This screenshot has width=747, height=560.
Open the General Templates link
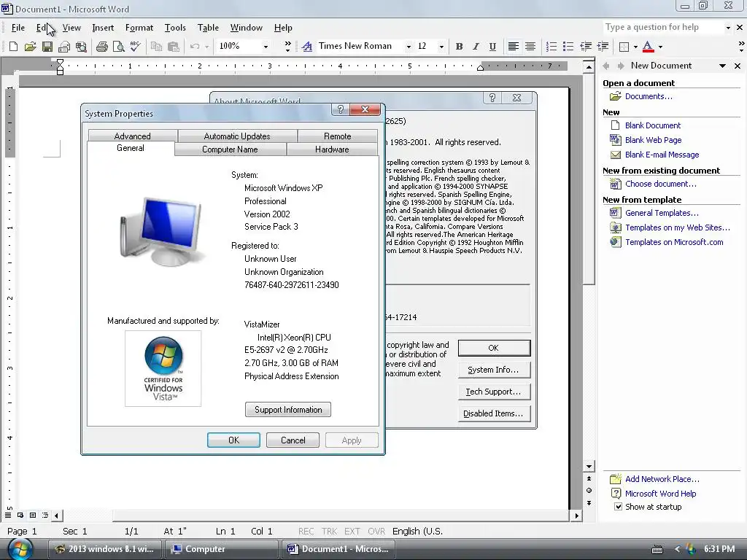[662, 213]
